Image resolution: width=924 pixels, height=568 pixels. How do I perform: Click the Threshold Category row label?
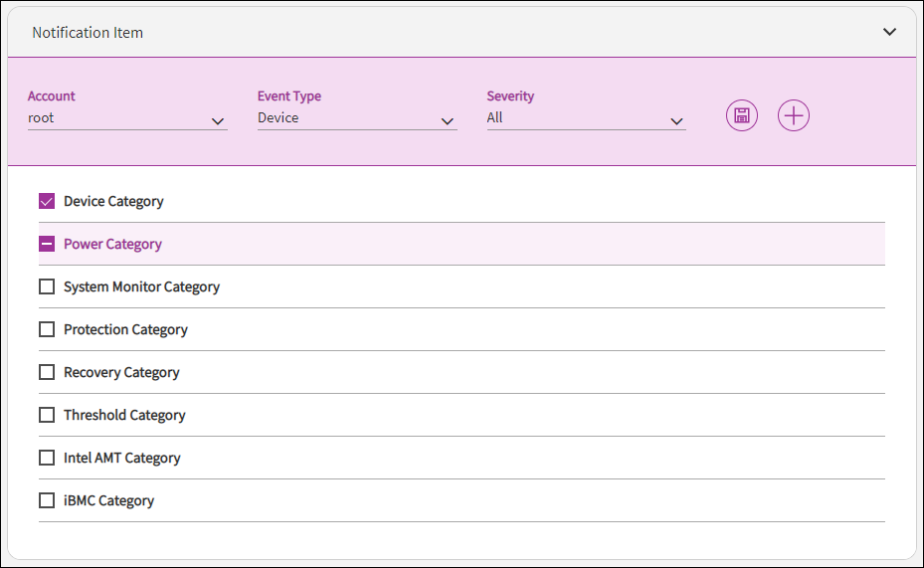(x=124, y=415)
